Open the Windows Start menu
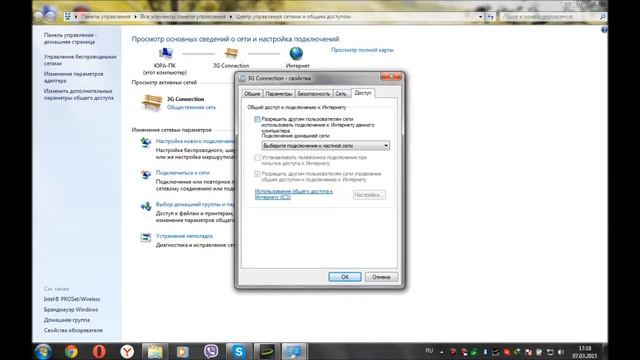 [x=43, y=351]
